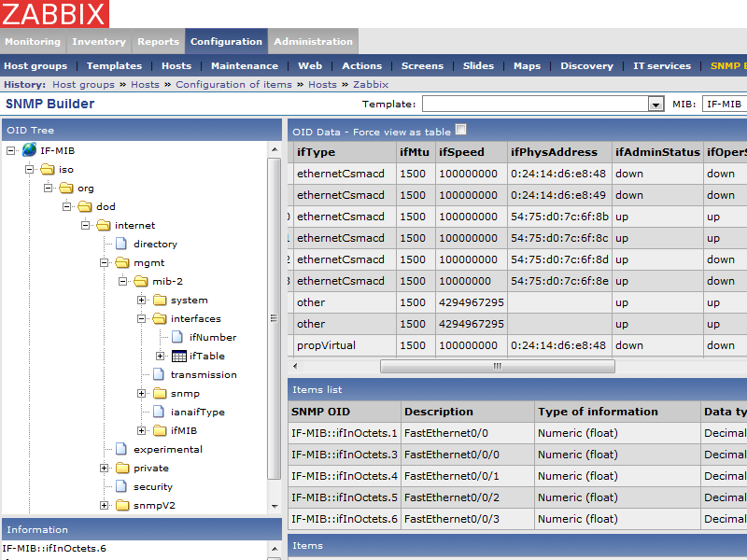Open the Monitoring tab
The image size is (747, 560).
point(33,41)
